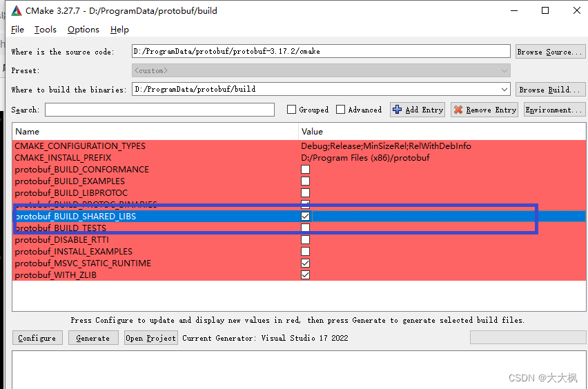The image size is (588, 389).
Task: Select protobuf_BUILD_CONFORMANCE row name
Action: [x=81, y=170]
